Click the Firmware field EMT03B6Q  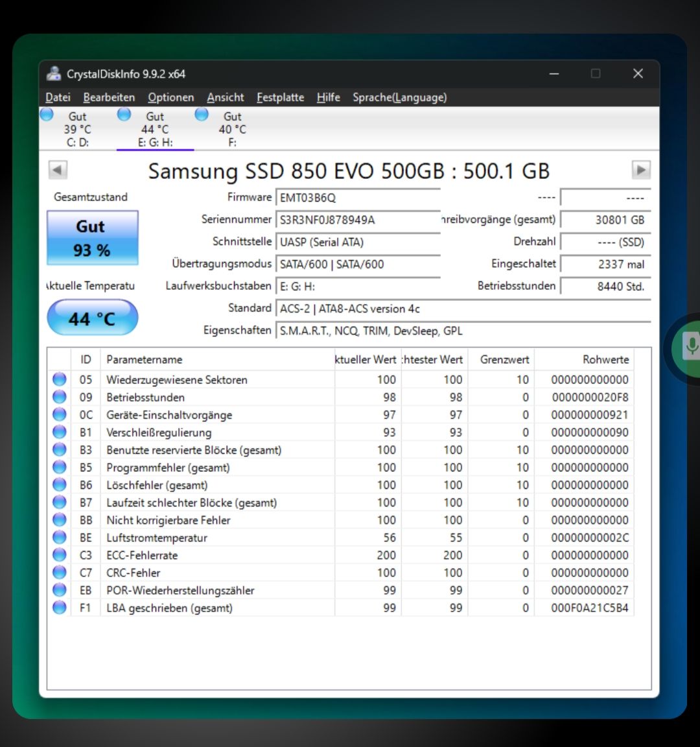[x=358, y=197]
